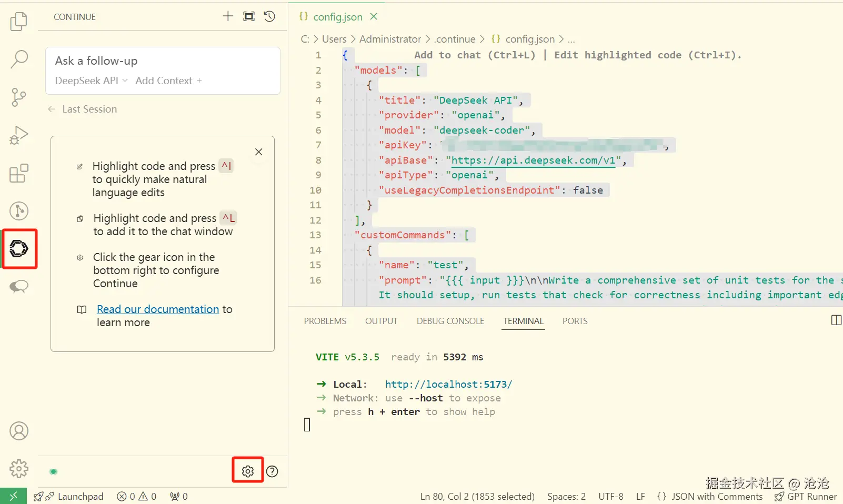Open the http://localhost:5173/ link in the terminal
The width and height of the screenshot is (843, 504).
click(448, 385)
